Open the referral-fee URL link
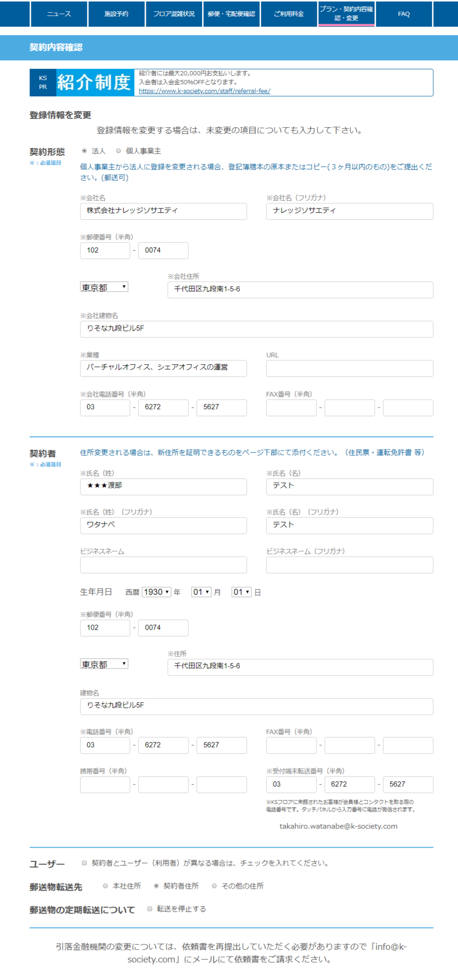 pos(204,91)
